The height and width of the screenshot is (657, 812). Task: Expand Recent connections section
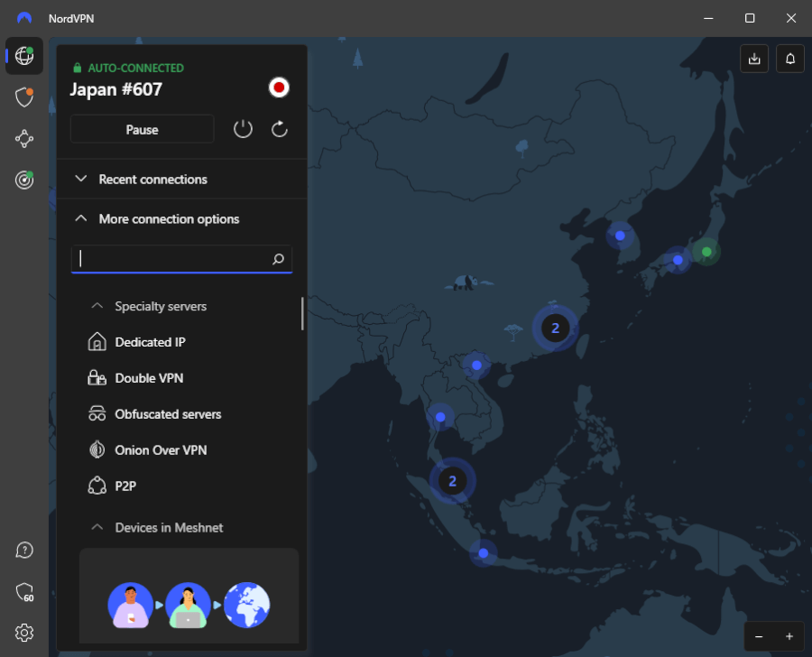[x=181, y=180]
